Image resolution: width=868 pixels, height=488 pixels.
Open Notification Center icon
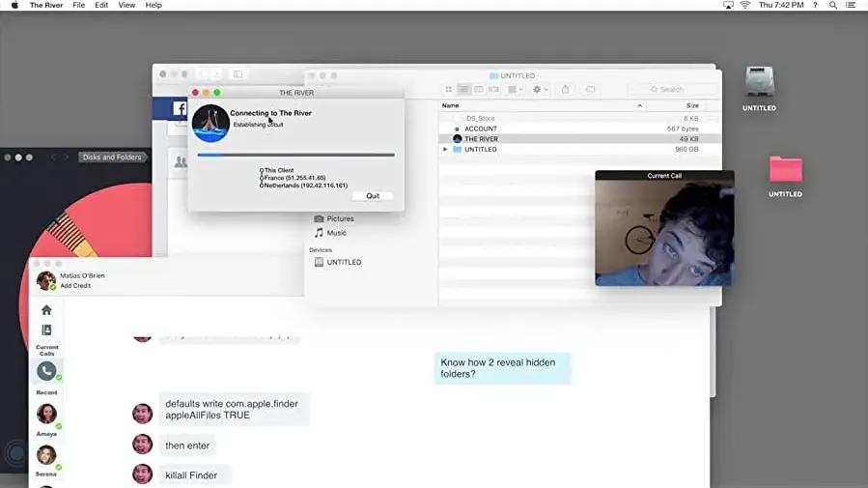[x=851, y=5]
